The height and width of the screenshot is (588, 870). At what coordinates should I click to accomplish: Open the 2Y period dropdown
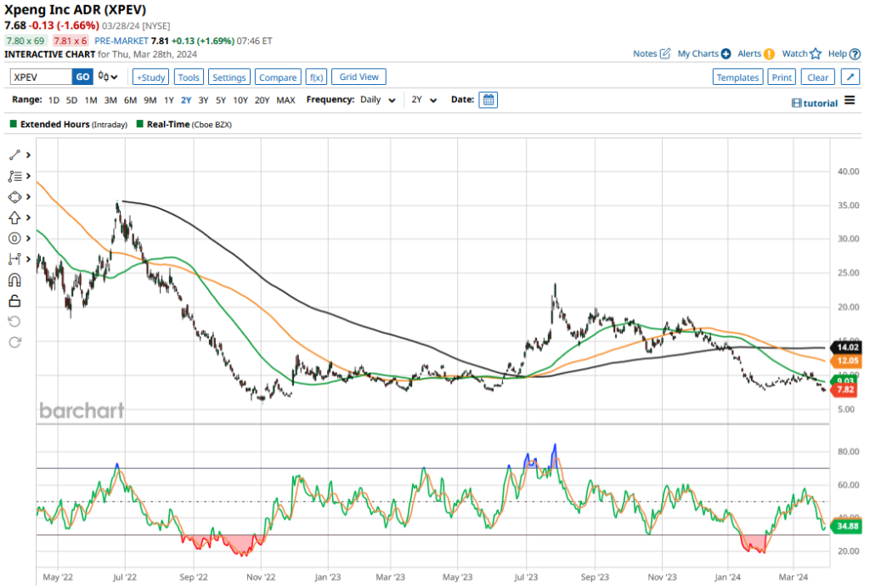[x=424, y=99]
